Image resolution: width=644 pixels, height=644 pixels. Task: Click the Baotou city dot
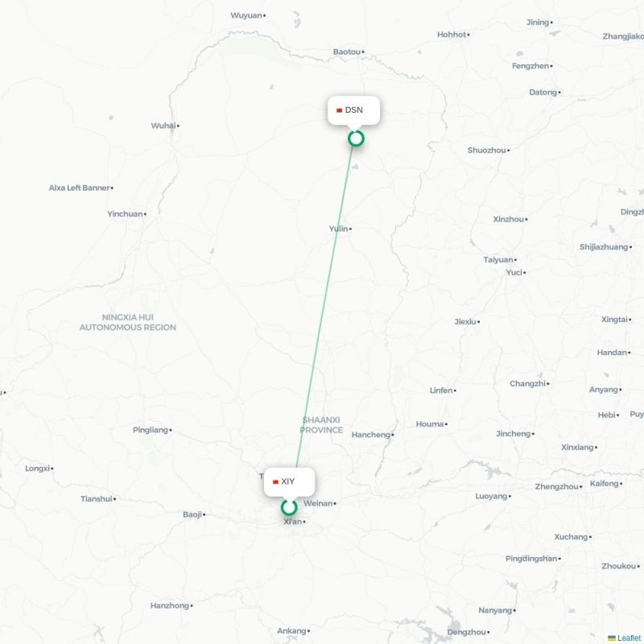(363, 52)
